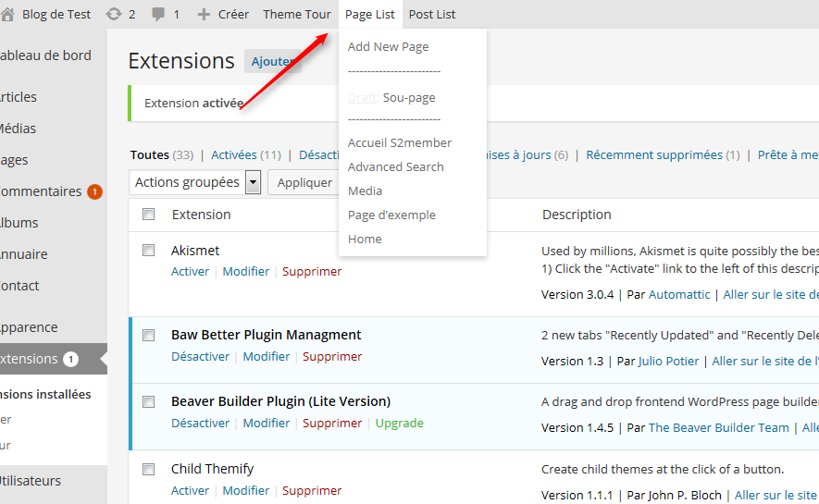Filter plugins by Toutes
The image size is (819, 504).
[x=149, y=155]
